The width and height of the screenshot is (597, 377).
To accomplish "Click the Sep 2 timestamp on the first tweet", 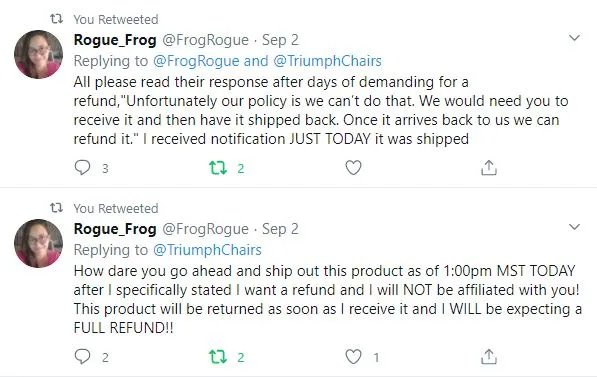I will 280,40.
